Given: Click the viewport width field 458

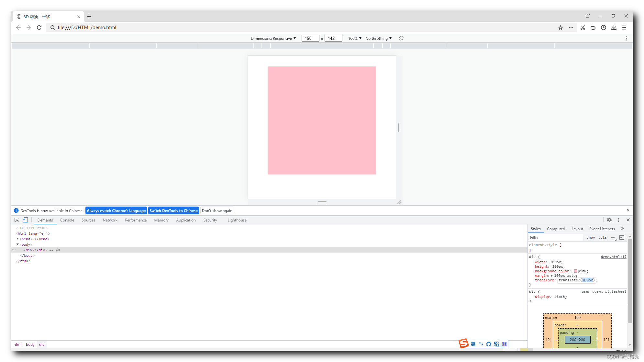Looking at the screenshot, I should point(310,39).
